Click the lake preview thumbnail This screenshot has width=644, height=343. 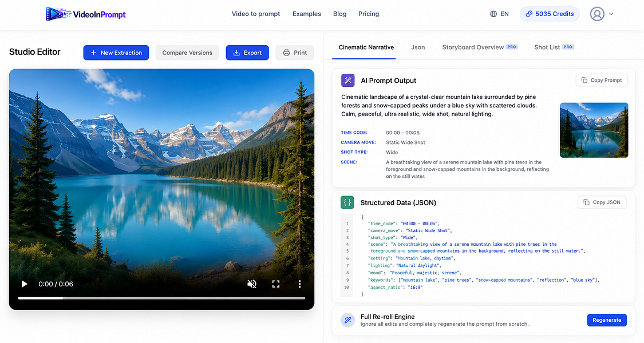point(594,130)
